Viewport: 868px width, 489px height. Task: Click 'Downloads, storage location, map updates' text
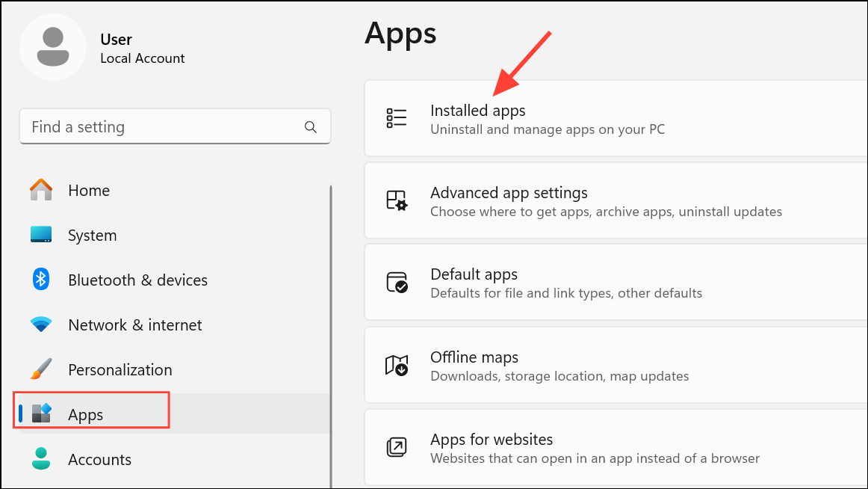point(559,376)
